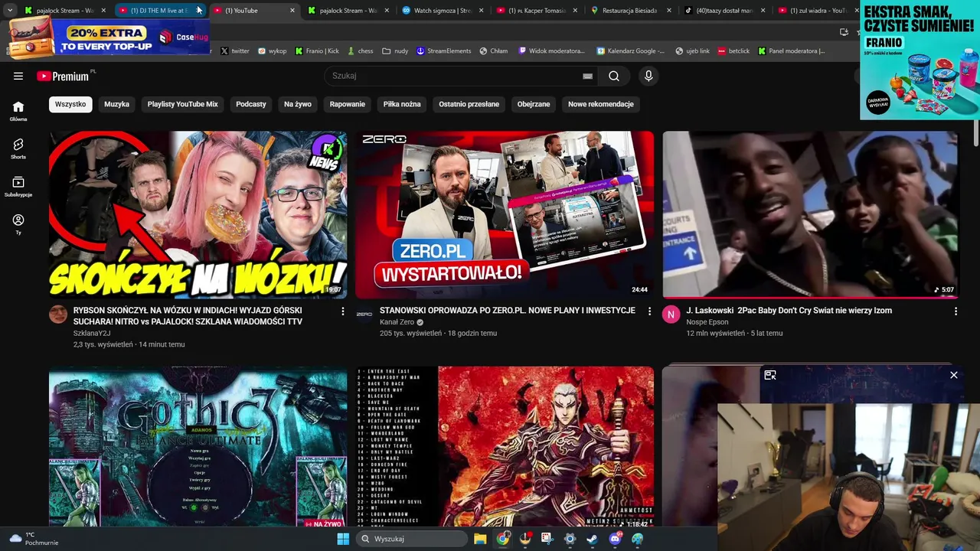Open Kanał Zero channel name link
The image size is (980, 551).
tap(397, 322)
